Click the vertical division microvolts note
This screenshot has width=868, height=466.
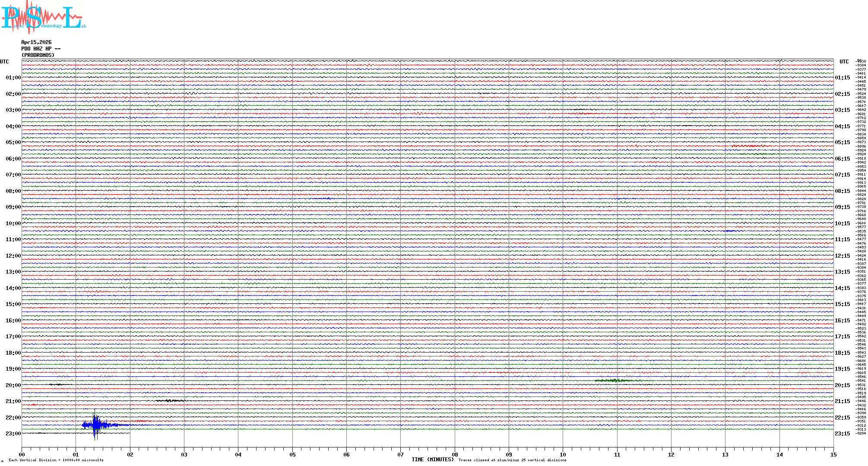click(56, 460)
